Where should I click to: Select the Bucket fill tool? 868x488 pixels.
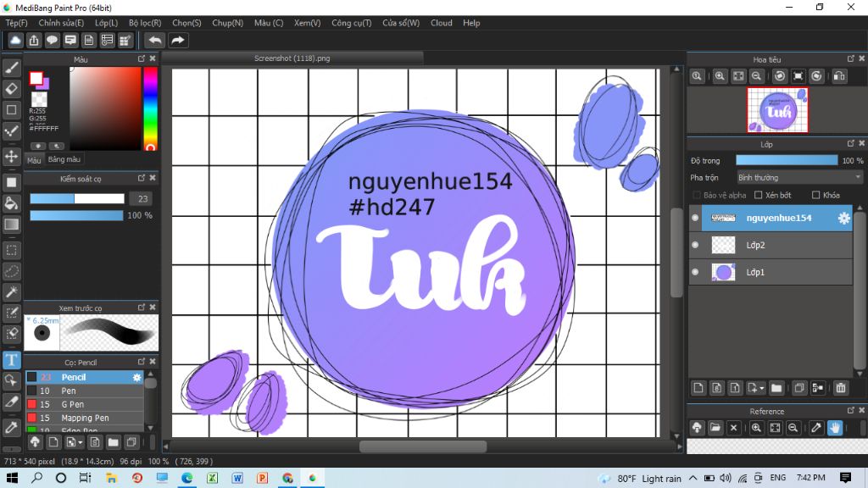tap(11, 203)
